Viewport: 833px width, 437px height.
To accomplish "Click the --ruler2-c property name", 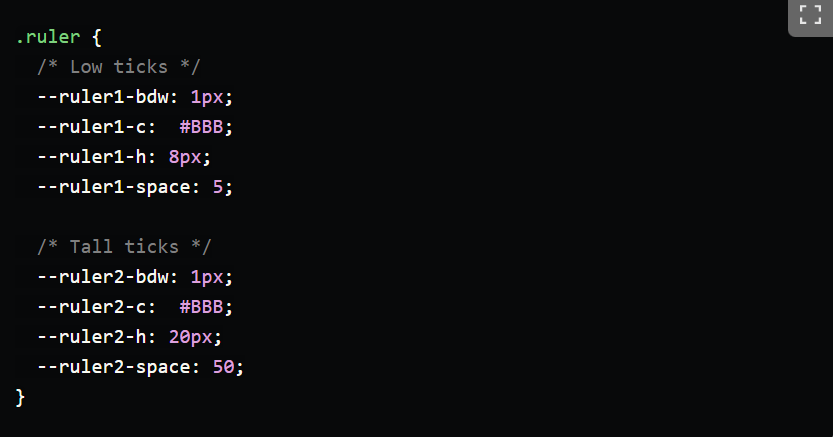I will pos(91,307).
